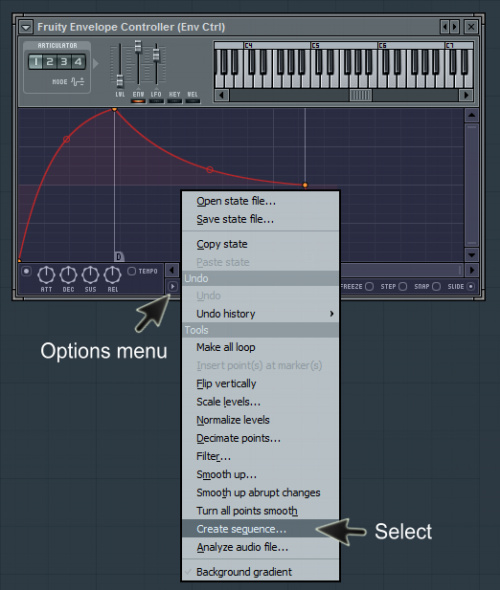The image size is (500, 590).
Task: Switch to the KEY editor tab
Action: tap(174, 97)
